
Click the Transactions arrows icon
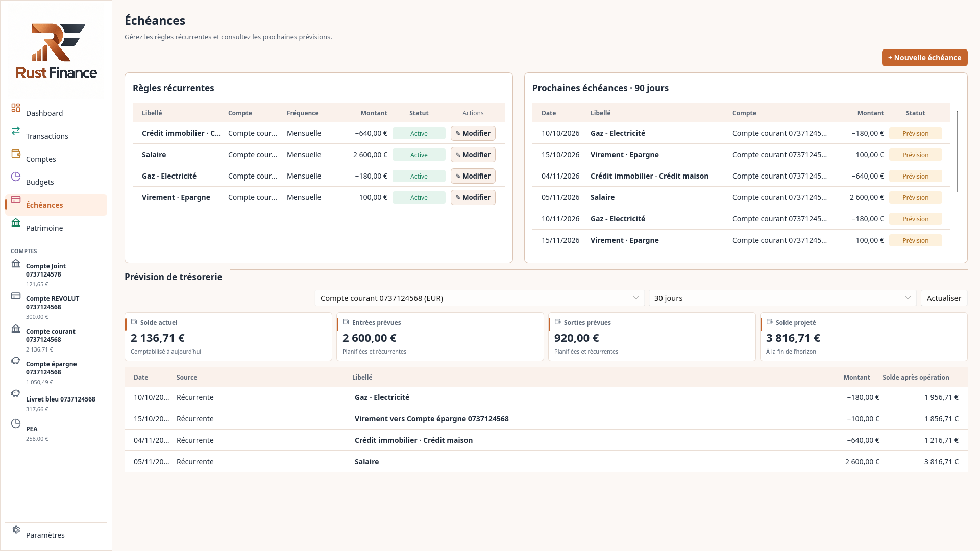16,131
